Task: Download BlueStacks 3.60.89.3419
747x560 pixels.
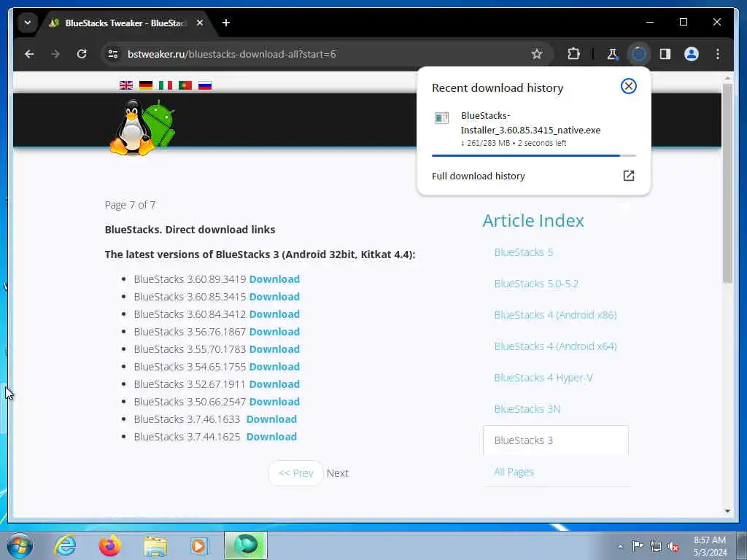Action: [x=274, y=279]
